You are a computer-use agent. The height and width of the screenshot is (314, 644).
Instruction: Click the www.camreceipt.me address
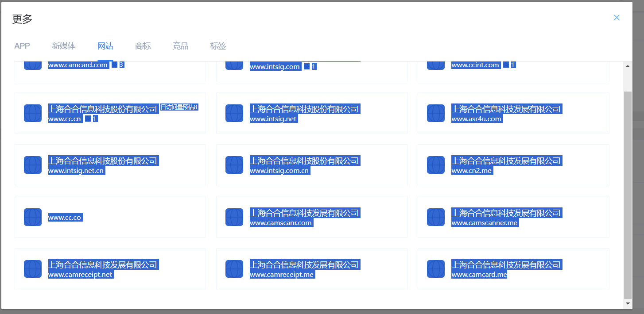(282, 275)
